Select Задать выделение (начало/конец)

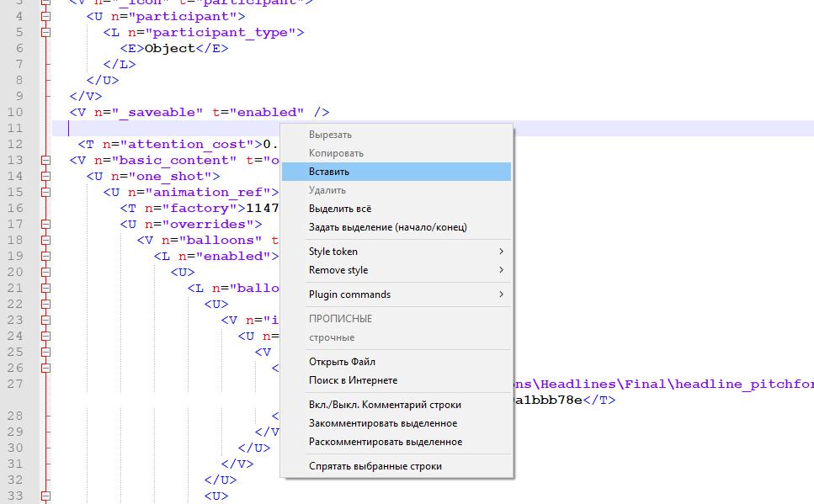(387, 227)
